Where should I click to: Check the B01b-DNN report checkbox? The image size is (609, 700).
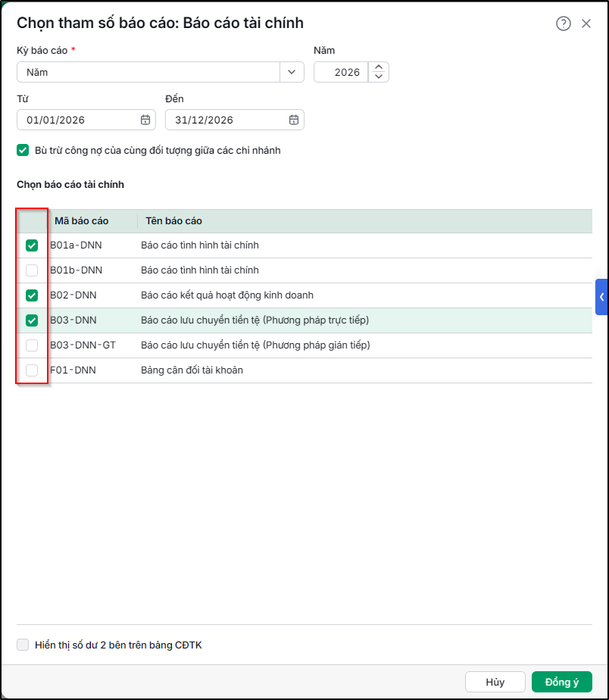coord(32,270)
